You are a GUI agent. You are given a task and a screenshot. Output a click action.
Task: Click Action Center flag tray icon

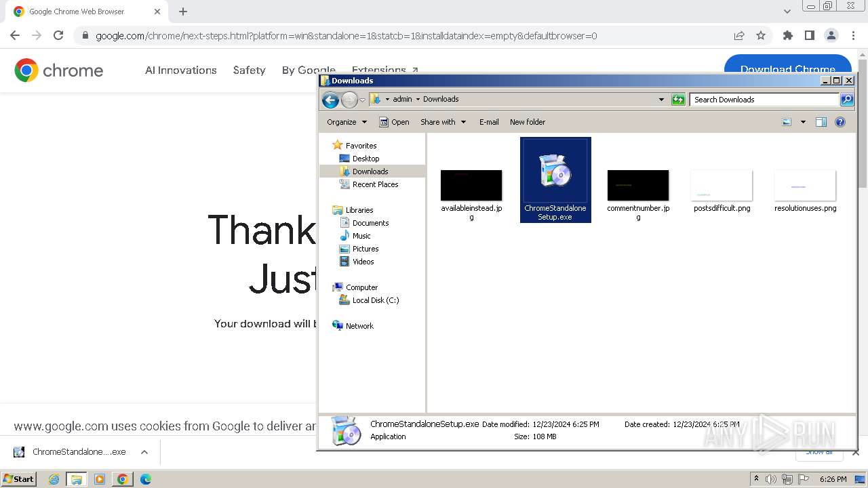coord(804,479)
